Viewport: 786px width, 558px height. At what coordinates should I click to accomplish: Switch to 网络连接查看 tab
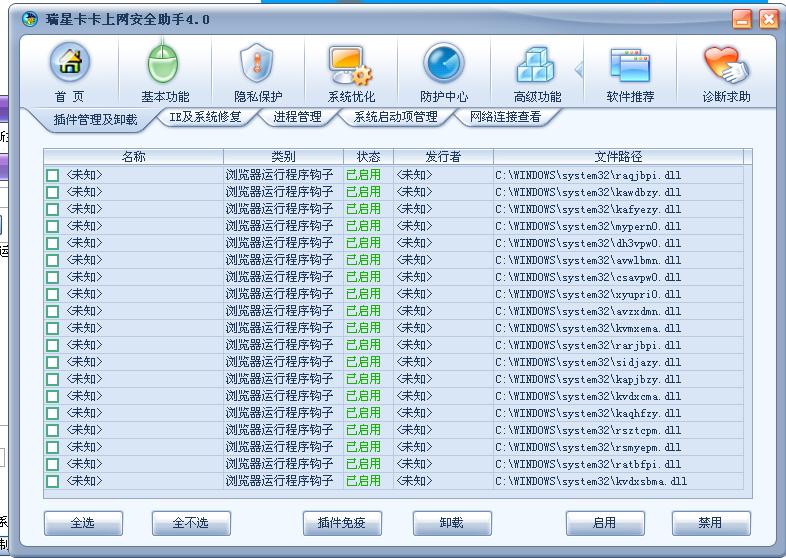505,117
